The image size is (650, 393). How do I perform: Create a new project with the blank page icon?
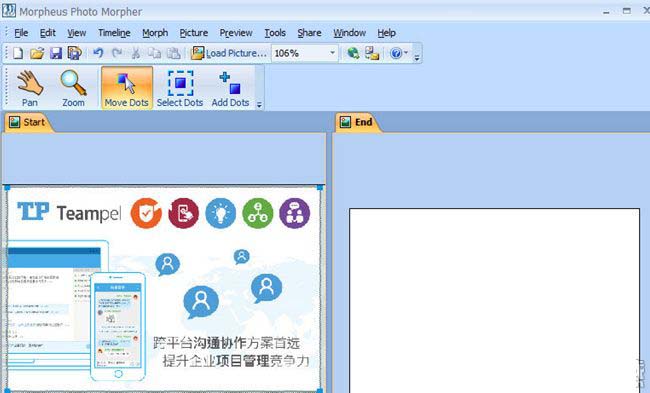pyautogui.click(x=17, y=53)
